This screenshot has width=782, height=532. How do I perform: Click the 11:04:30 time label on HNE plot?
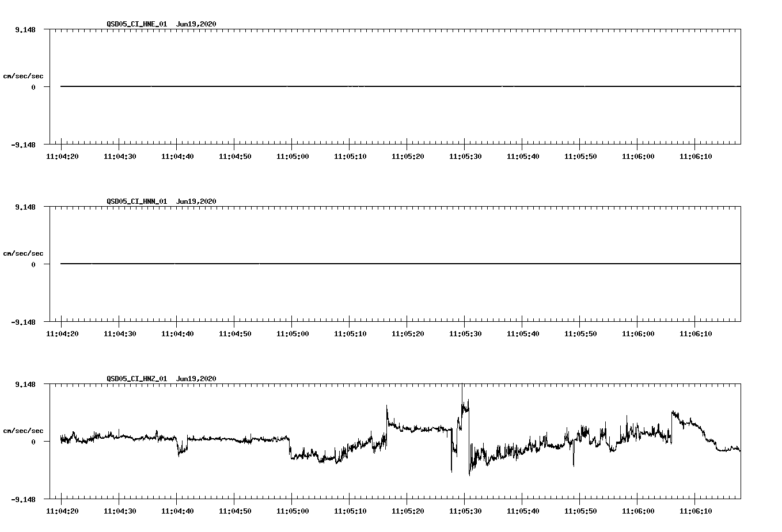click(x=120, y=156)
